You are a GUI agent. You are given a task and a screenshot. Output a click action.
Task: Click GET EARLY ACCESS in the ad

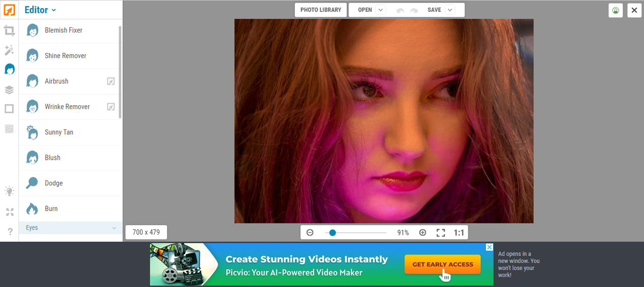pos(443,264)
